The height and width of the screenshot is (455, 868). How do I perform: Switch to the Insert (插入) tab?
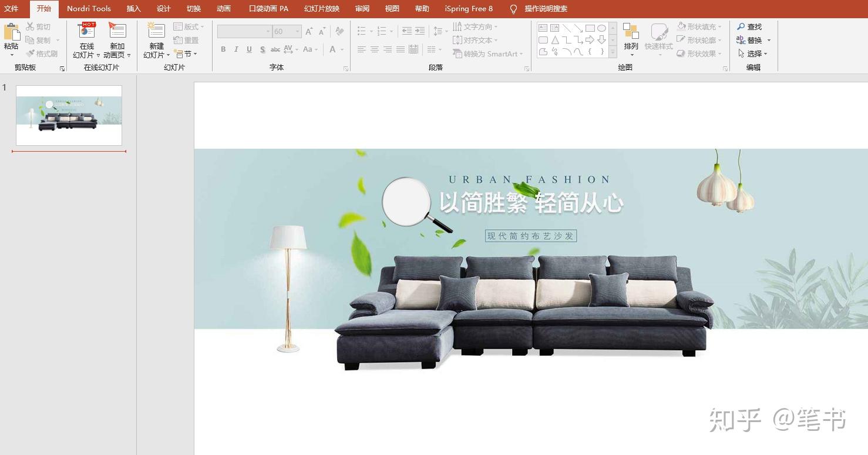tap(134, 9)
